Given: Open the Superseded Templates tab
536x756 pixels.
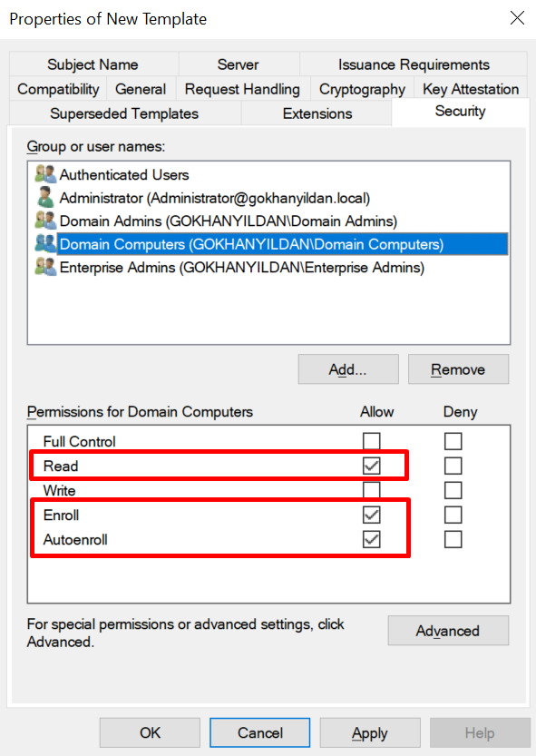Looking at the screenshot, I should (x=124, y=113).
